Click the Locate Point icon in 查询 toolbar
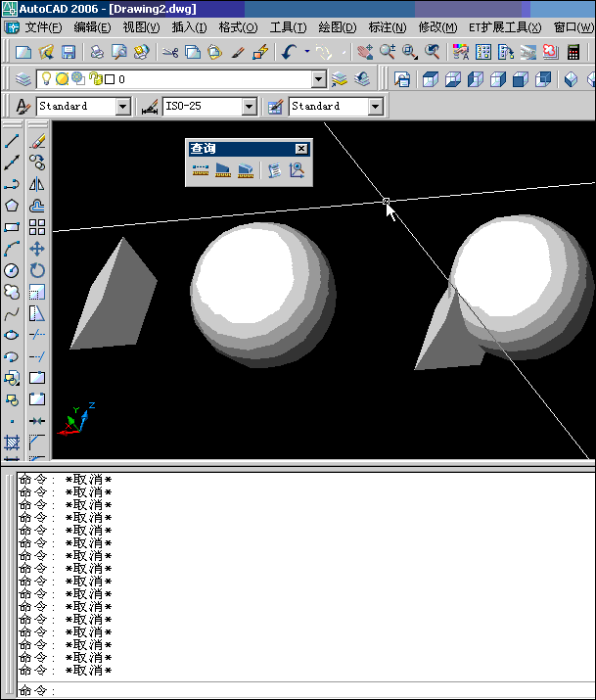The height and width of the screenshot is (700, 596). [x=298, y=170]
